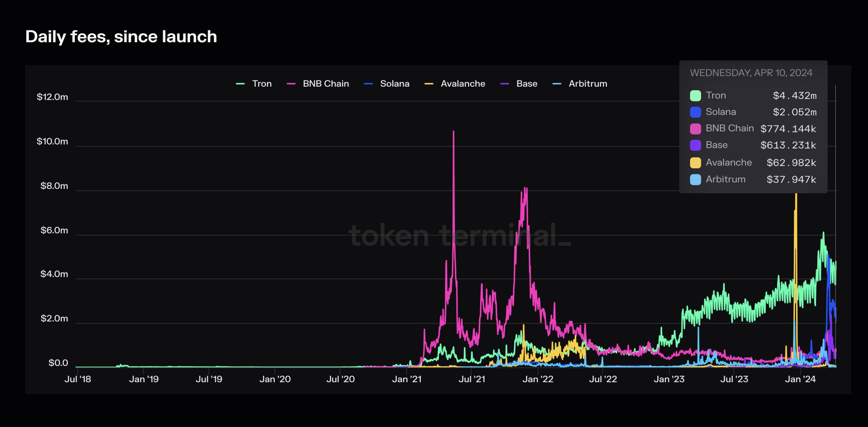The image size is (868, 427).
Task: Toggle the Base legend entry
Action: click(527, 84)
